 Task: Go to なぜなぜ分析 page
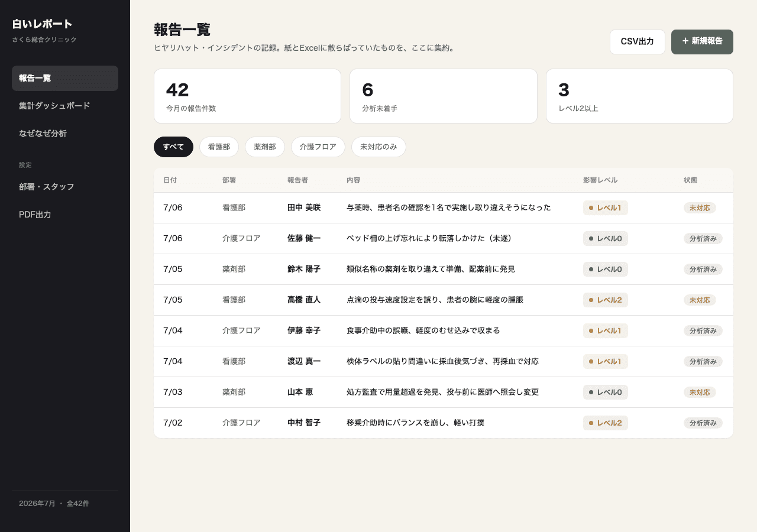pos(65,134)
